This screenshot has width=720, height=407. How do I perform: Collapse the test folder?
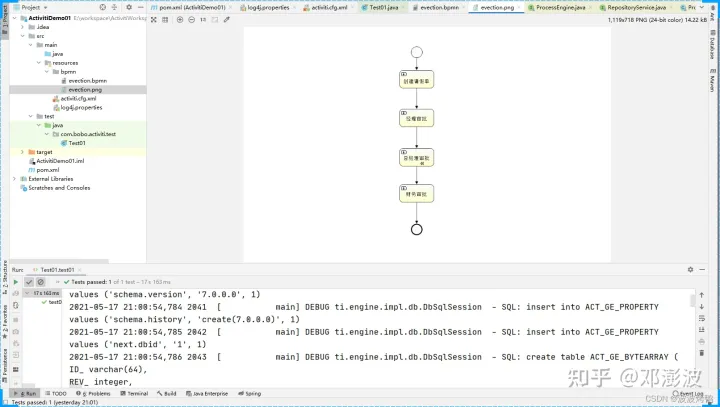click(x=31, y=116)
